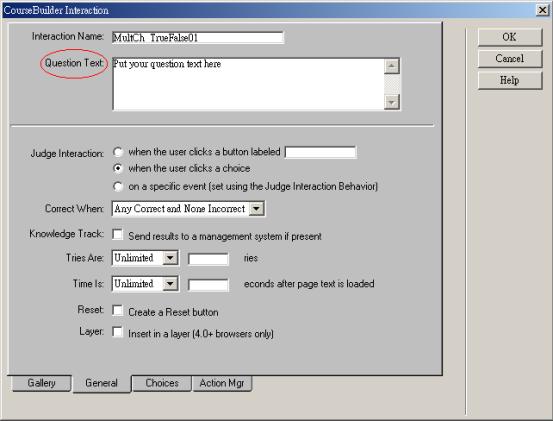Select 'when the user clicks a choice' radio
The height and width of the screenshot is (421, 553).
pyautogui.click(x=118, y=169)
